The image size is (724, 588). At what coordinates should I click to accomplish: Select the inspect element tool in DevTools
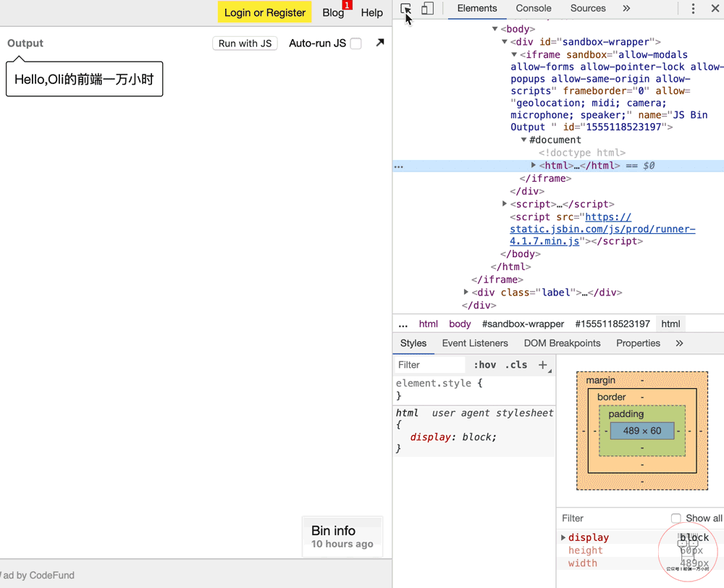[405, 9]
